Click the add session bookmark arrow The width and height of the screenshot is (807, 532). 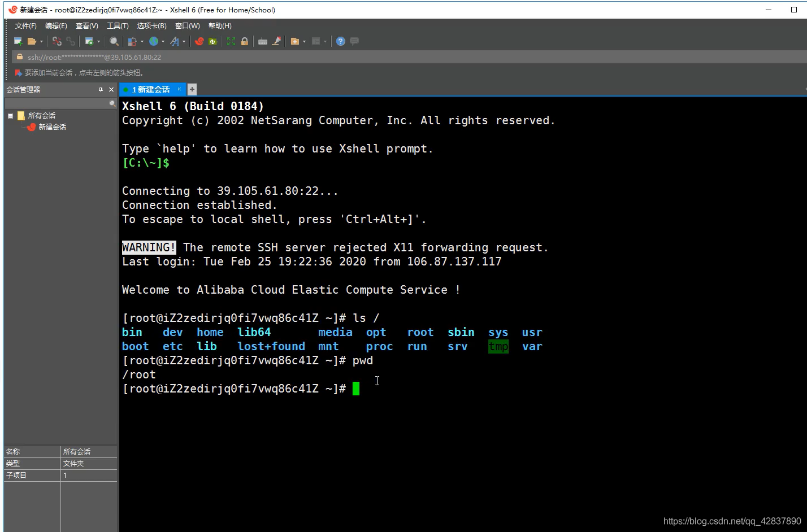pos(18,73)
